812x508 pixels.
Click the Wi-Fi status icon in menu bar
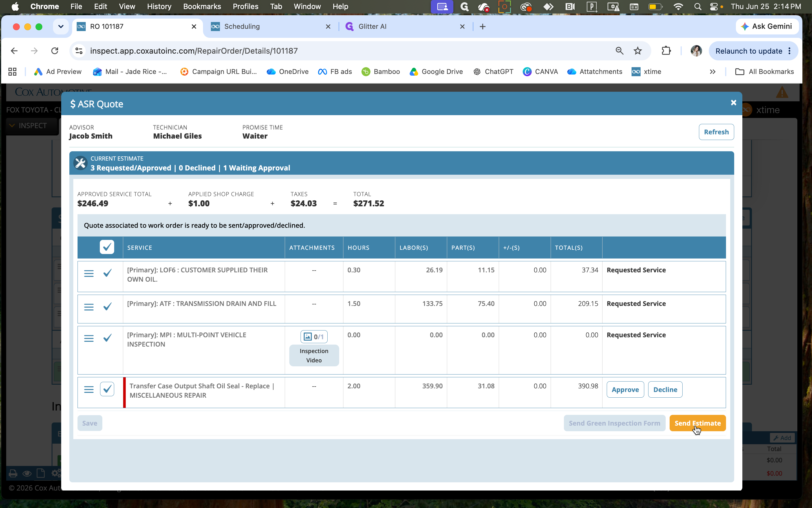[x=678, y=7]
